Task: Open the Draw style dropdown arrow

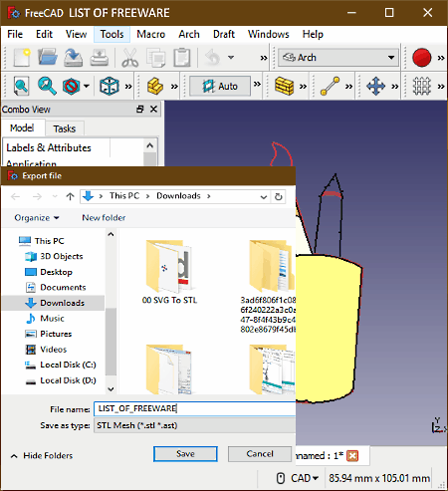Action: 87,86
